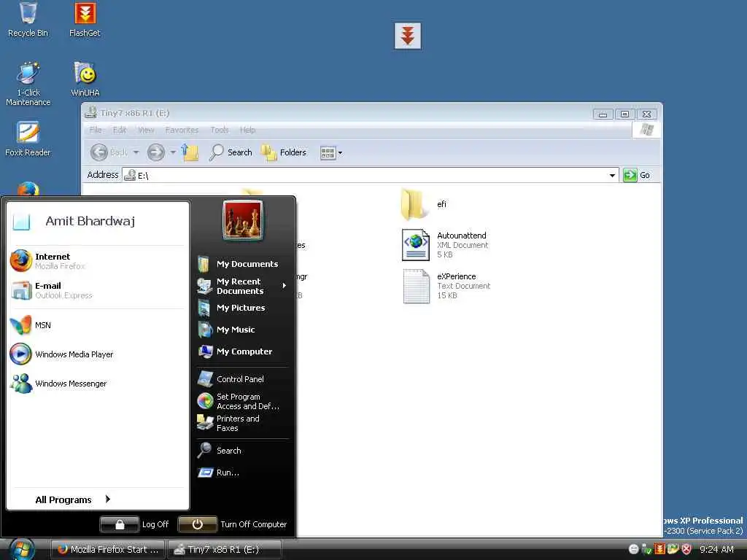Switch to Tiny7 x86 R1 (E:) taskbar button
747x560 pixels.
[225, 550]
